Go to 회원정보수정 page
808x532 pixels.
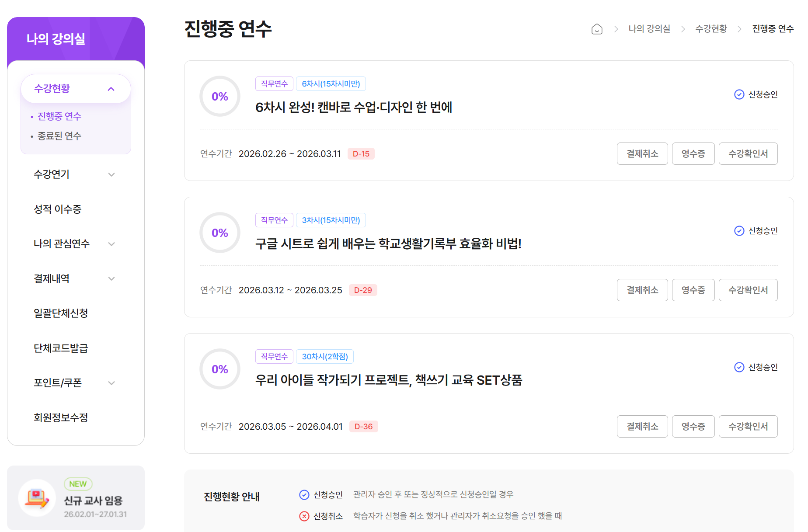pyautogui.click(x=61, y=417)
